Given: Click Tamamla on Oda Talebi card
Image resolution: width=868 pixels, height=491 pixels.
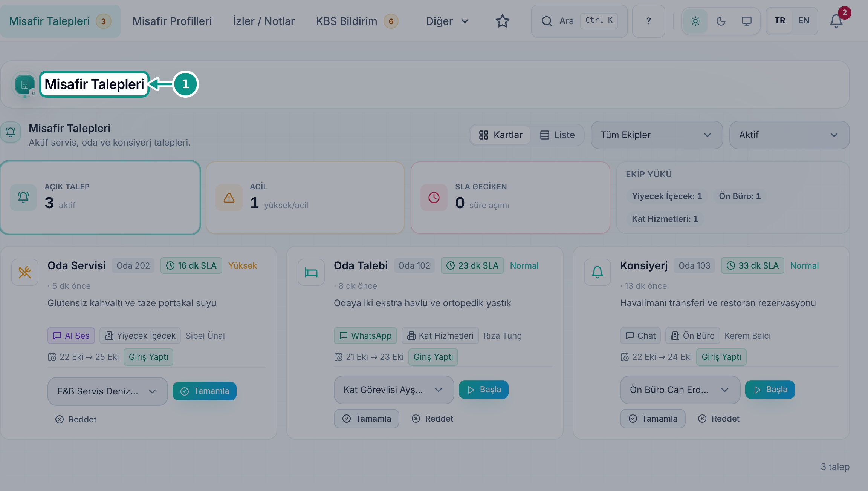Looking at the screenshot, I should [367, 419].
